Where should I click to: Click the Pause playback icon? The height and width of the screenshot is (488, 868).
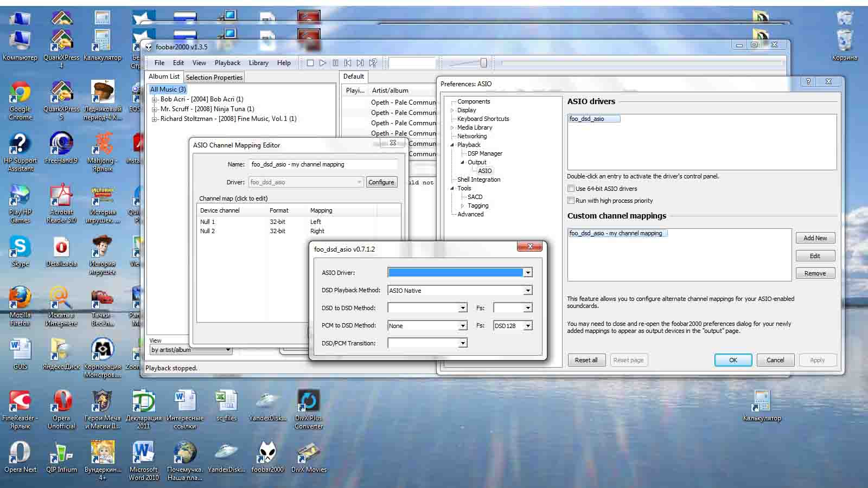335,63
